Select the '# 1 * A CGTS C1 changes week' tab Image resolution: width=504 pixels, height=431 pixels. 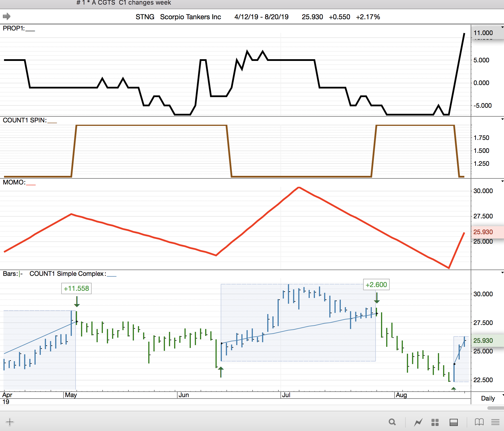[x=124, y=3]
